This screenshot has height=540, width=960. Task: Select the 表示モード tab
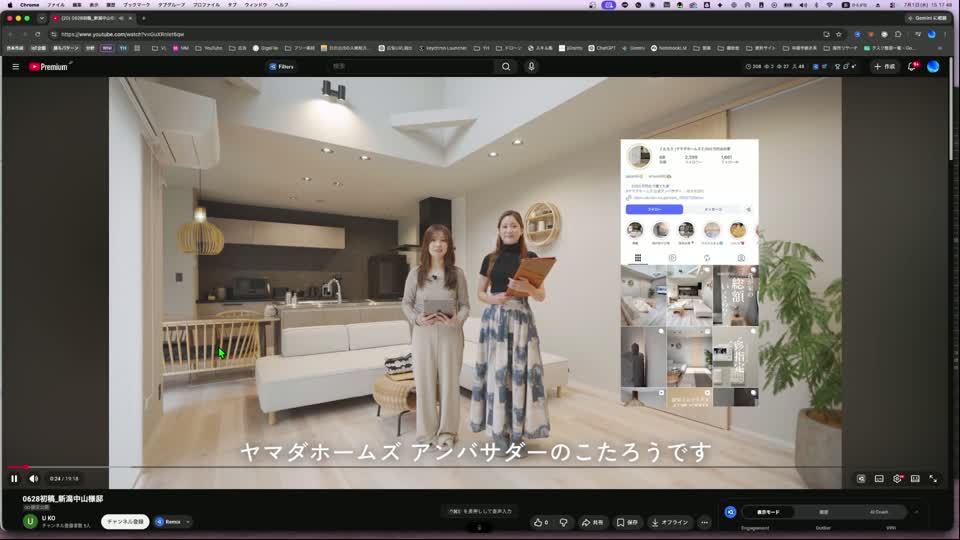click(x=768, y=512)
